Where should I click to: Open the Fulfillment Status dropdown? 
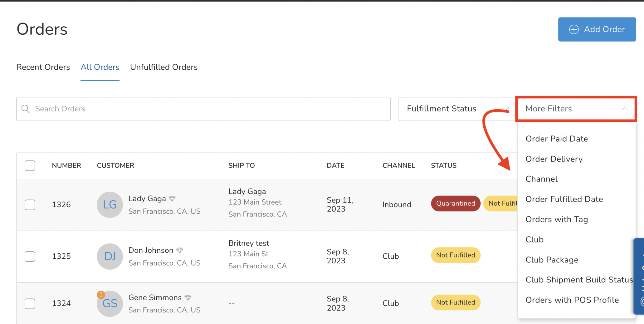(456, 109)
